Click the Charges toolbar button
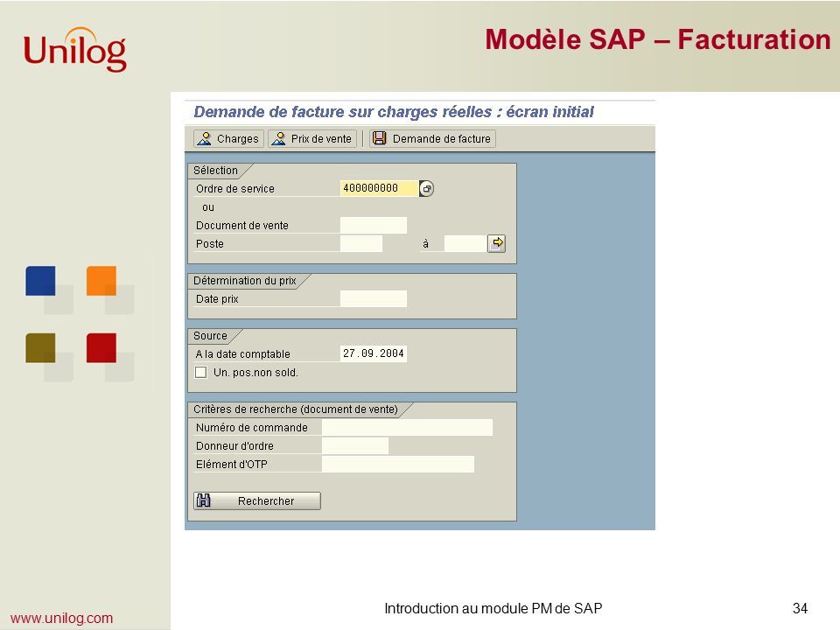The width and height of the screenshot is (840, 630). (228, 139)
